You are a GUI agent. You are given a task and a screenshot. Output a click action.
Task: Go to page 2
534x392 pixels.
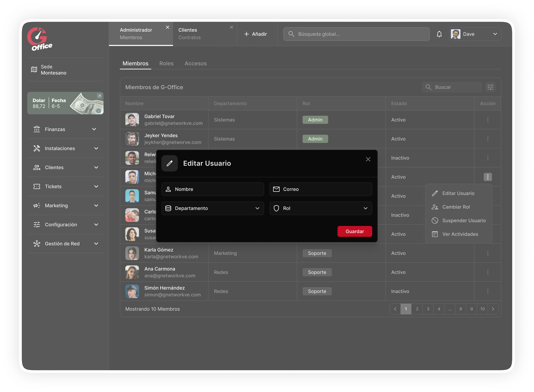[x=417, y=309]
